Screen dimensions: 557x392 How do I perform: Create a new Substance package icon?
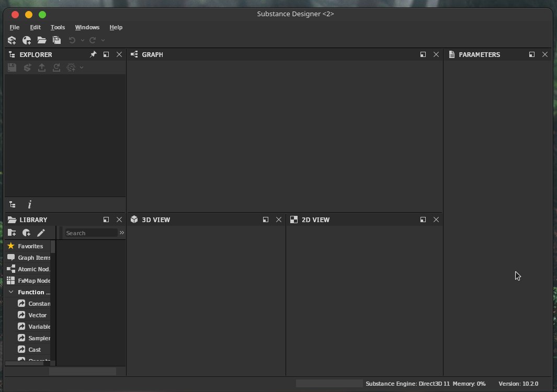coord(12,40)
